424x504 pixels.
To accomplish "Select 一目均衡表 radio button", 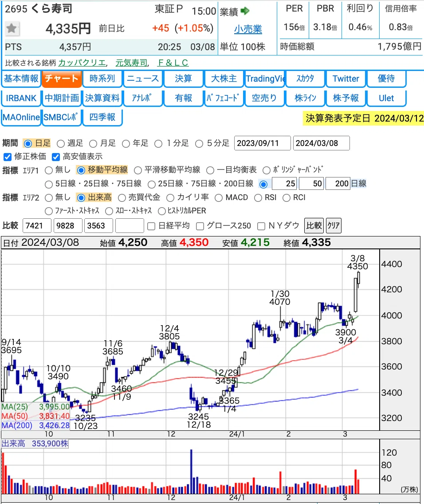I will 210,170.
